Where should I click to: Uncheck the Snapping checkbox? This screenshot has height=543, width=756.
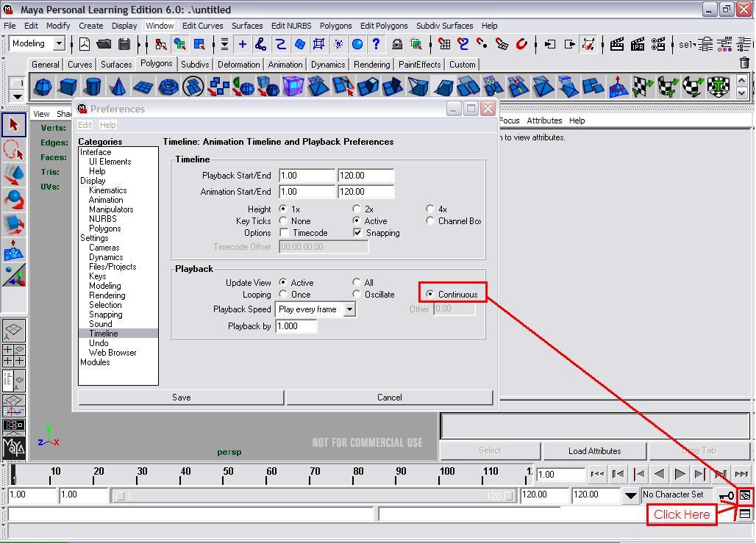point(357,233)
